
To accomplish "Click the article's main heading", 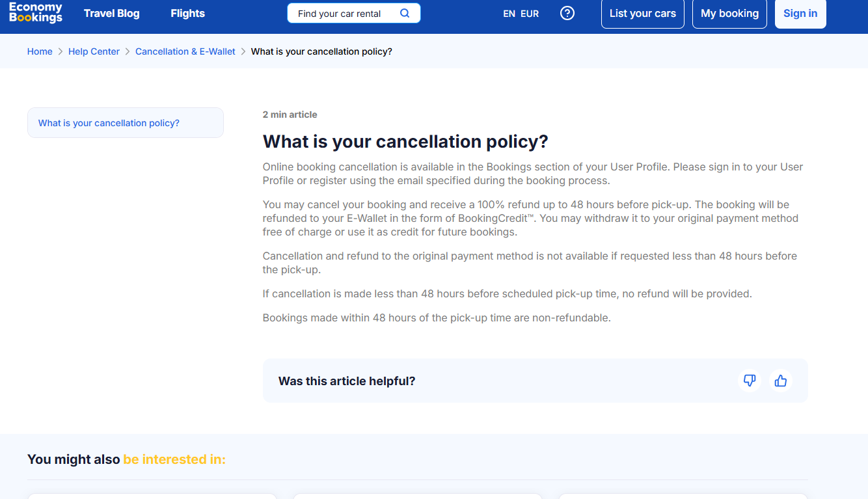I will [405, 141].
